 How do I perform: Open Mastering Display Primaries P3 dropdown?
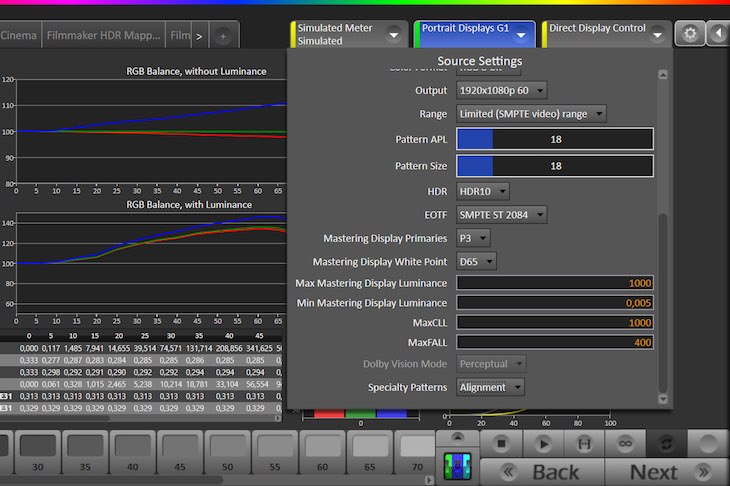(x=473, y=238)
